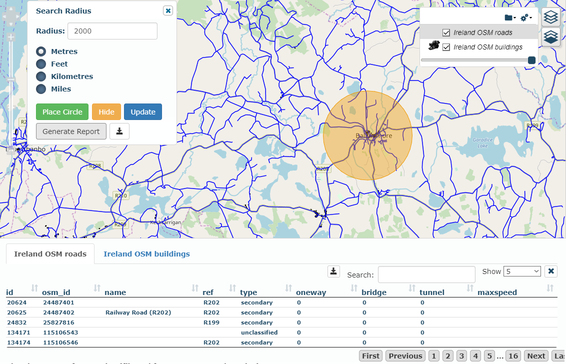
Task: Click the zoom in plus button
Action: click(11, 37)
